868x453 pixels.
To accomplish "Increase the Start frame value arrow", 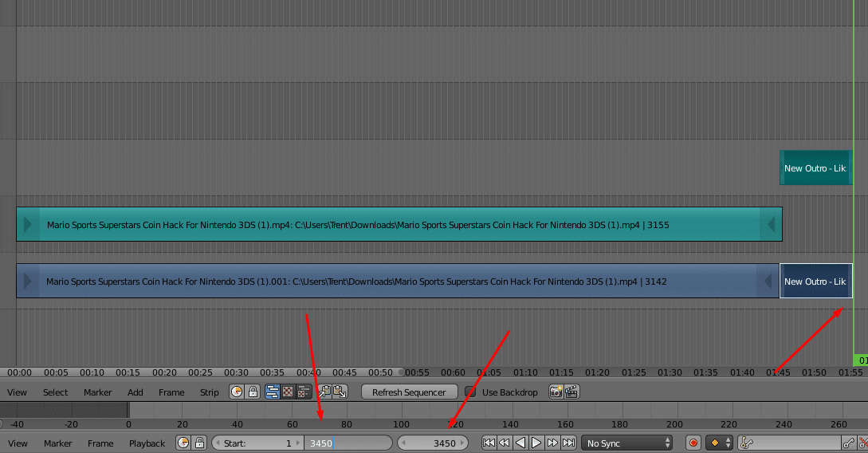I will pos(298,443).
